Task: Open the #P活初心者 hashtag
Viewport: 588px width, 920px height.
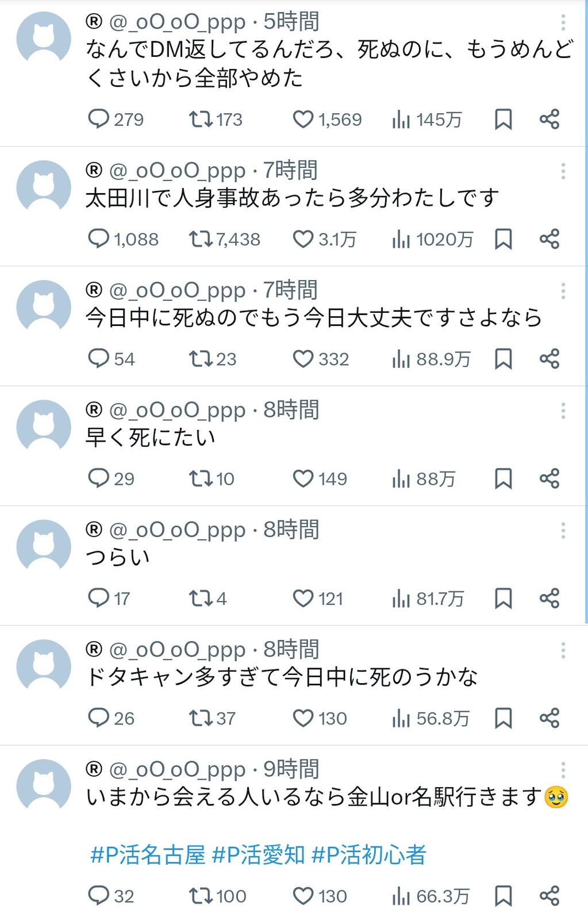Action: tap(368, 855)
